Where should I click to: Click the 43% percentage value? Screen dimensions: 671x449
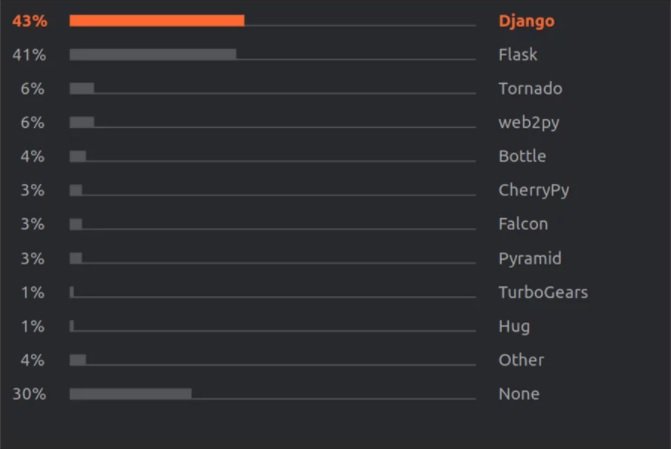[30, 21]
